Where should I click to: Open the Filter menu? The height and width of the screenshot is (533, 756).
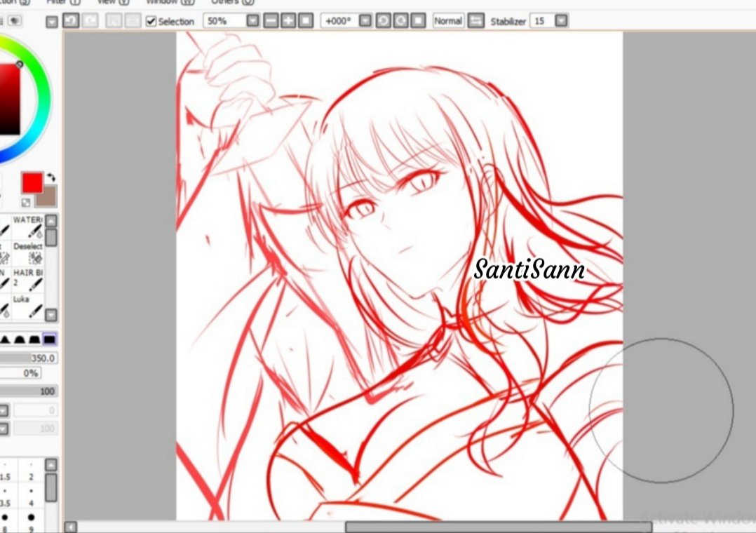63,2
